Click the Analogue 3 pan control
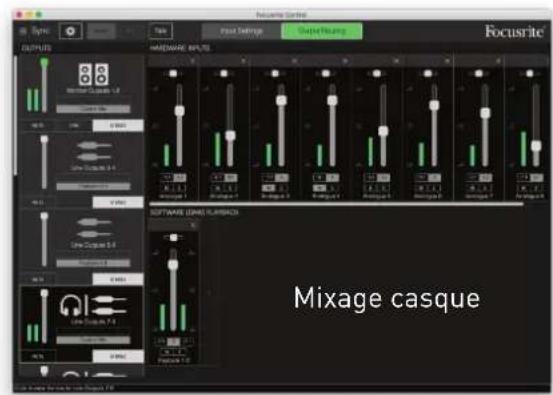This screenshot has width=553, height=395. pos(275,73)
